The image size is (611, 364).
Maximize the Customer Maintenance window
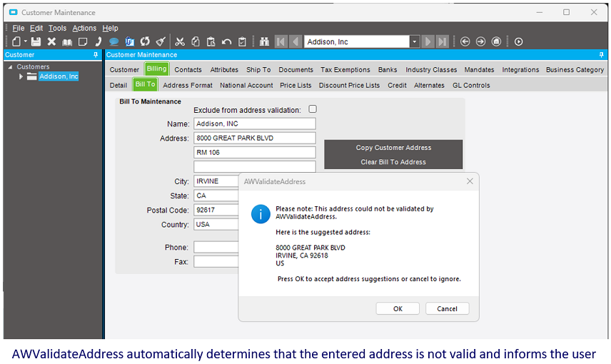566,12
